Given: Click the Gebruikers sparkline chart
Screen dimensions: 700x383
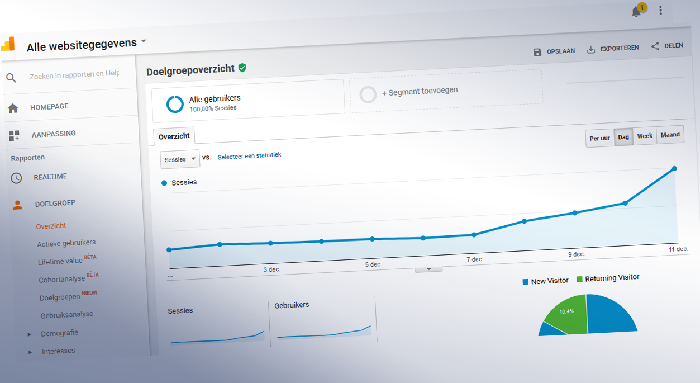Looking at the screenshot, I should [x=324, y=332].
